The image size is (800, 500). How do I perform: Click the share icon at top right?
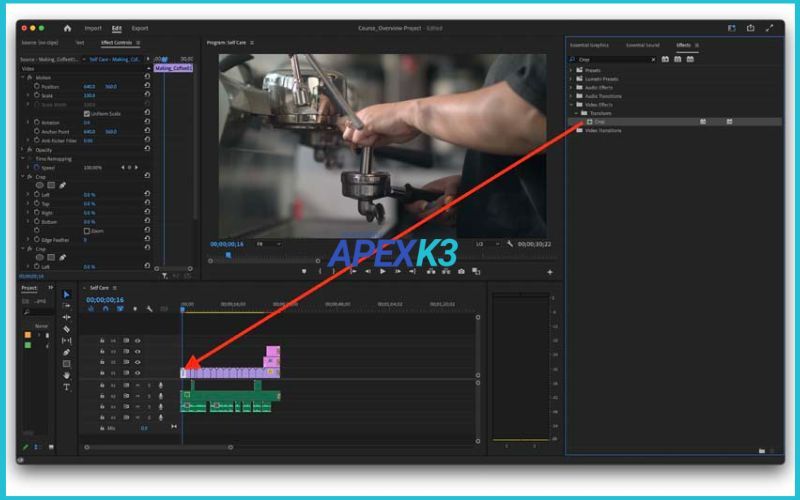(x=751, y=28)
